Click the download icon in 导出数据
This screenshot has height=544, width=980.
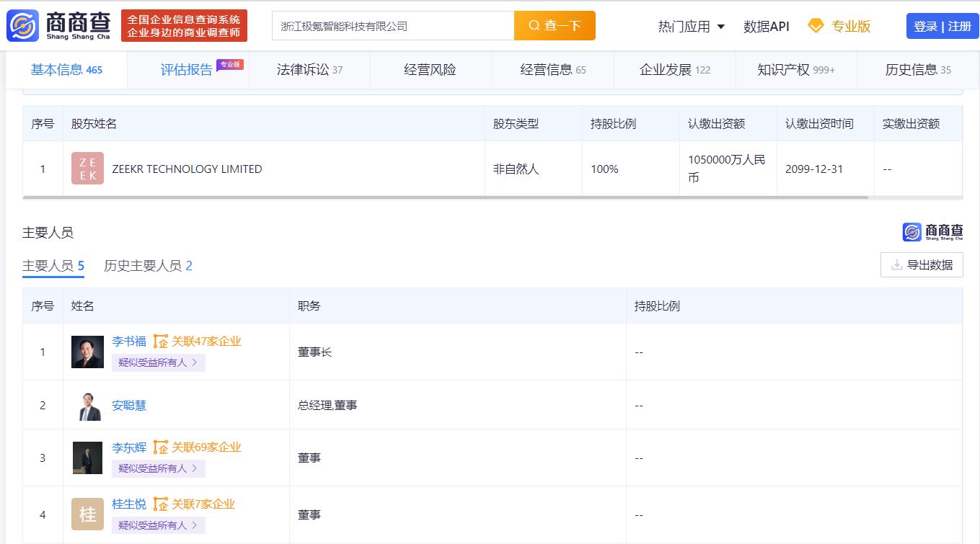pyautogui.click(x=896, y=265)
